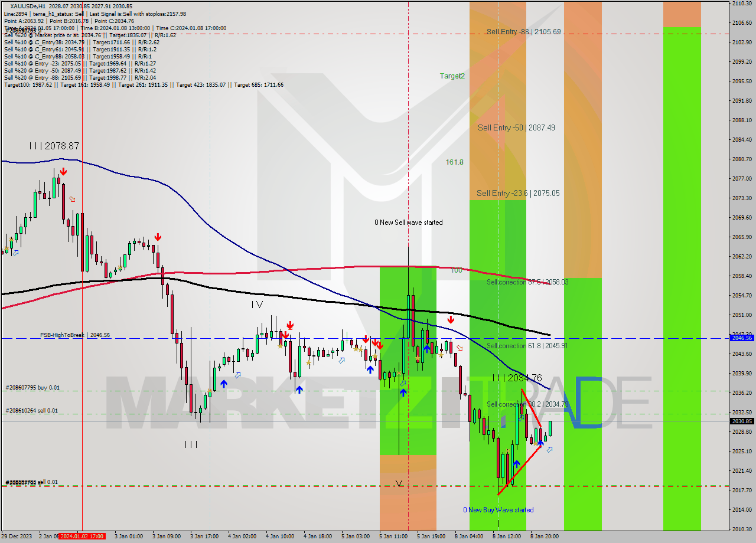Click the Sell %20 @ Entry -88 line
Screen dimensions: 756x543
pyautogui.click(x=80, y=77)
